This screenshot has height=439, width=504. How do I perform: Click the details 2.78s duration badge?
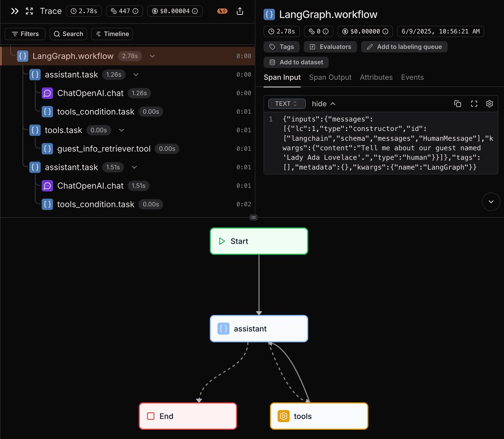click(x=281, y=31)
